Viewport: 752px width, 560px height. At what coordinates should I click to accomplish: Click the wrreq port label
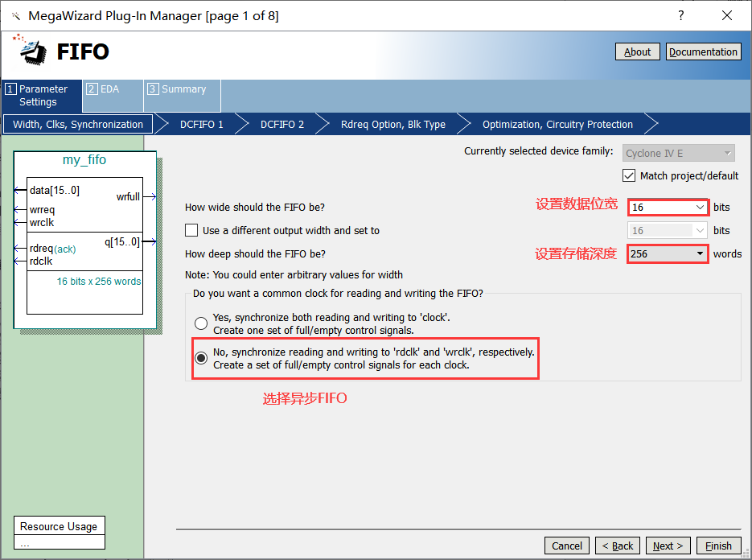click(x=42, y=210)
